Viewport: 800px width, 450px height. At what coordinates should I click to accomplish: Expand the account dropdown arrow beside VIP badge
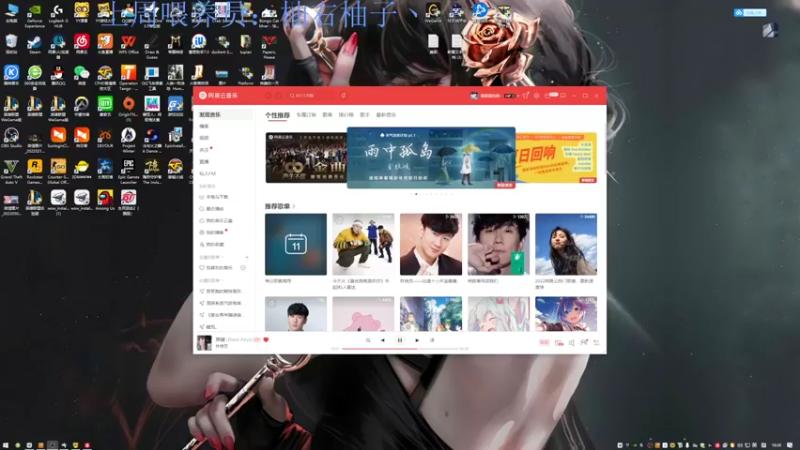point(517,95)
